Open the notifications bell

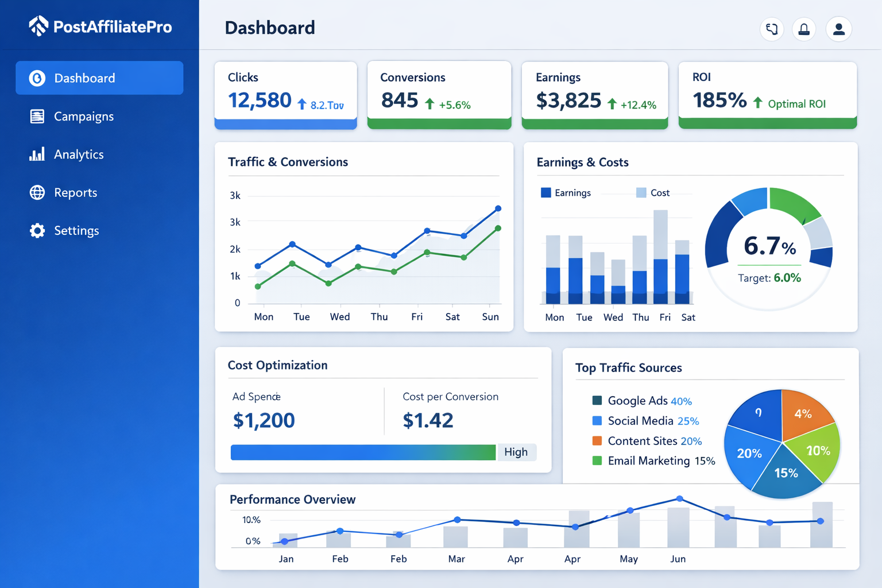[803, 29]
